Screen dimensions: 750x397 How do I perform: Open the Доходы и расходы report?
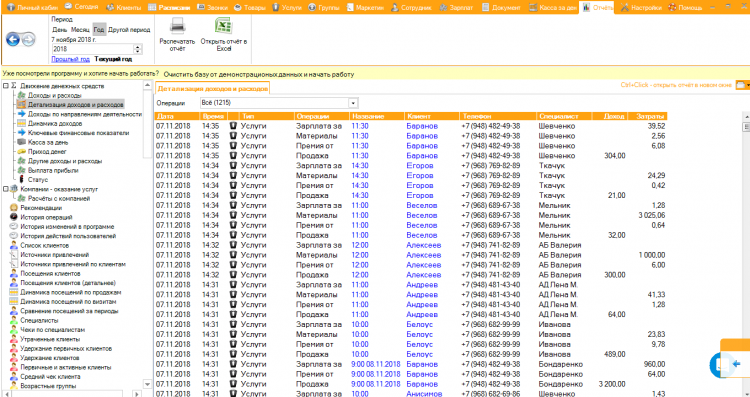pyautogui.click(x=55, y=95)
